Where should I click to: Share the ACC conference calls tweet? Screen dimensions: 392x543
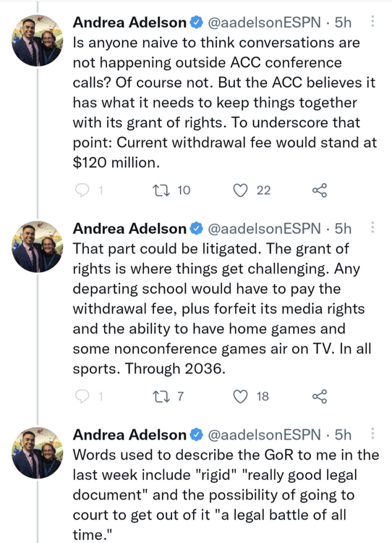point(320,190)
